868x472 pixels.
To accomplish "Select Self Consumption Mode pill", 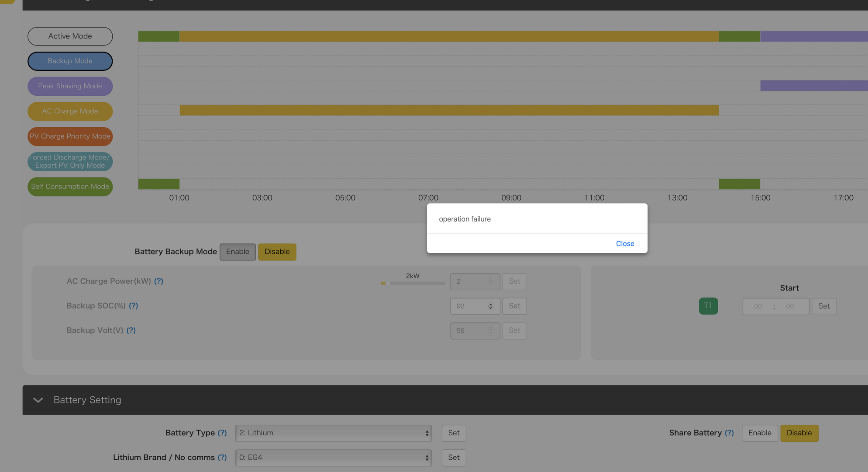I will (70, 187).
